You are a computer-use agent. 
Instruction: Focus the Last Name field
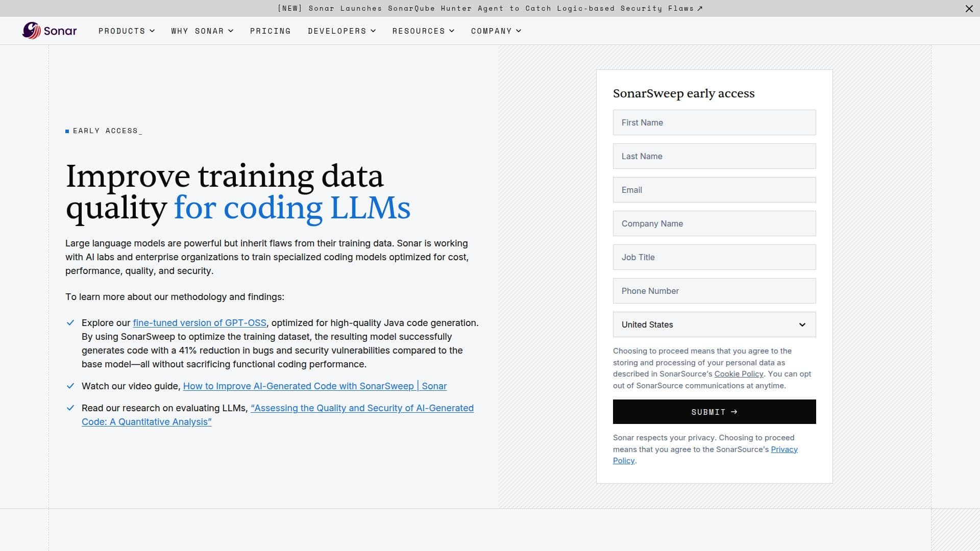point(714,156)
